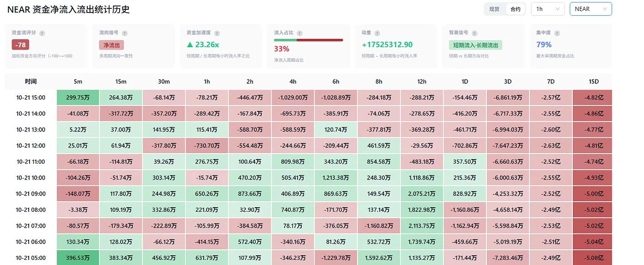The width and height of the screenshot is (644, 265).
Task: Click the 15m column header
Action: tap(121, 81)
